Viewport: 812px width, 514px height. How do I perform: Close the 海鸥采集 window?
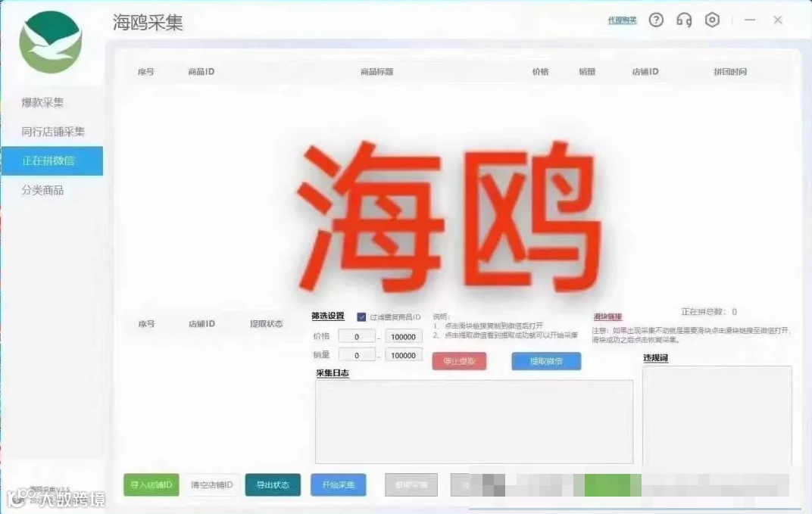tap(778, 20)
